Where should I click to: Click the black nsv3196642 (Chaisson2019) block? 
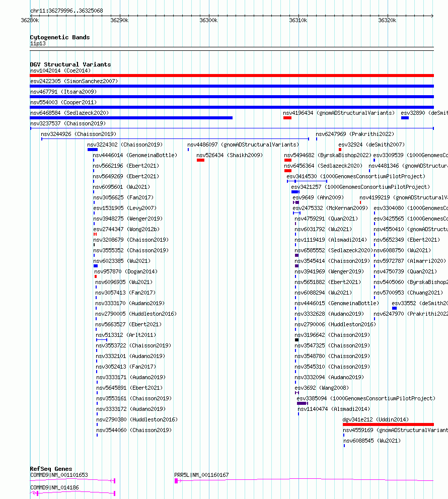(296, 340)
